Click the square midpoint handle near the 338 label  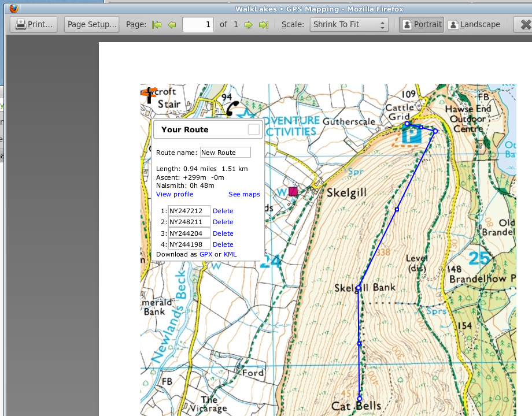397,210
